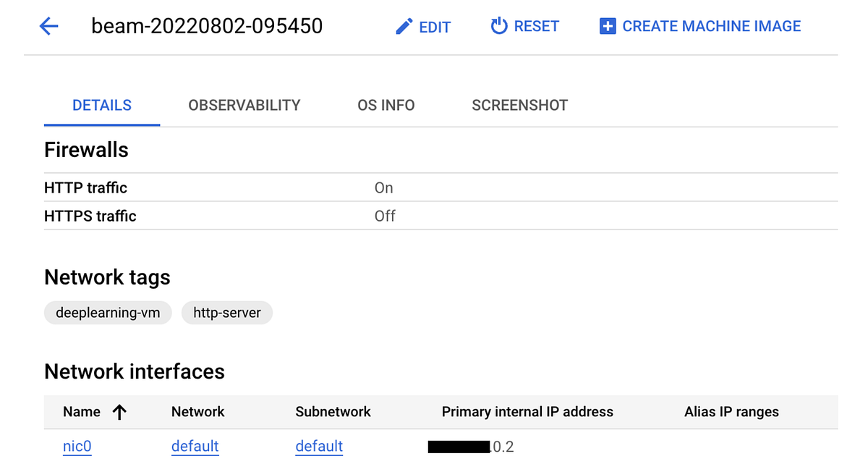Screen dimensions: 868x472
Task: Click the http-server network tag
Action: [226, 313]
